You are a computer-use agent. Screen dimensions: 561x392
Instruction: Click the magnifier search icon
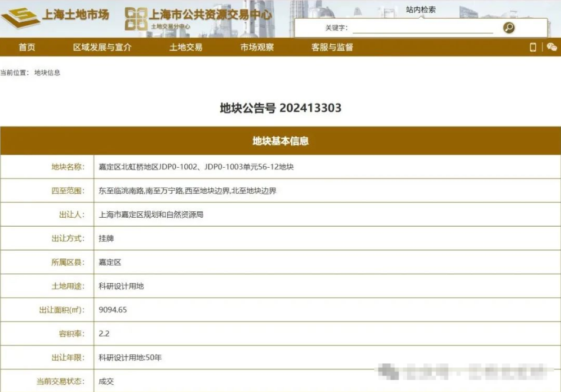pos(509,28)
